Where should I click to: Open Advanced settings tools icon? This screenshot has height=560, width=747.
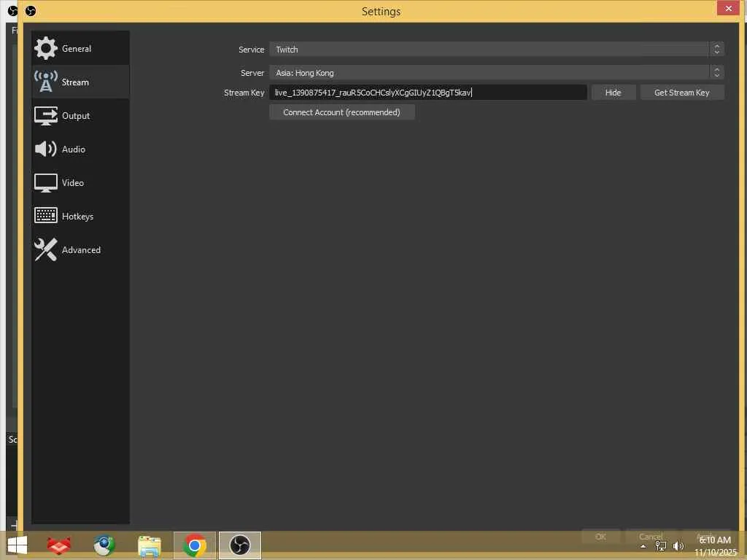coord(46,249)
